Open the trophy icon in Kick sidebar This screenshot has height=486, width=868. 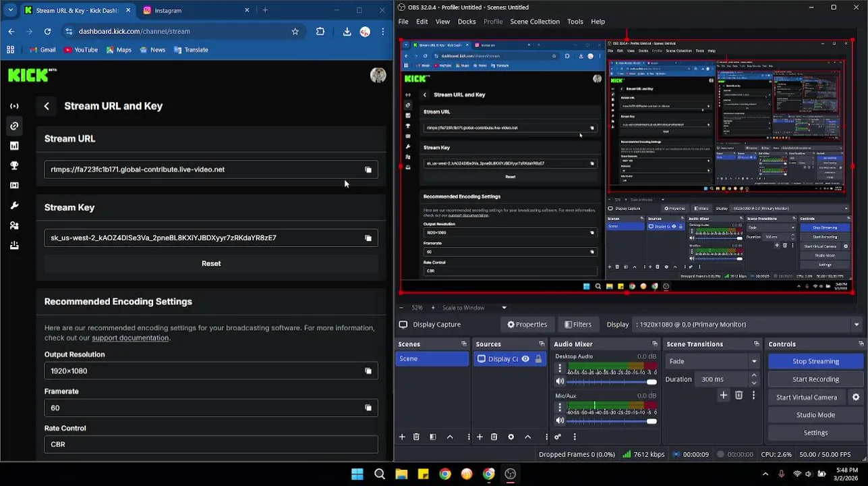[x=14, y=165]
